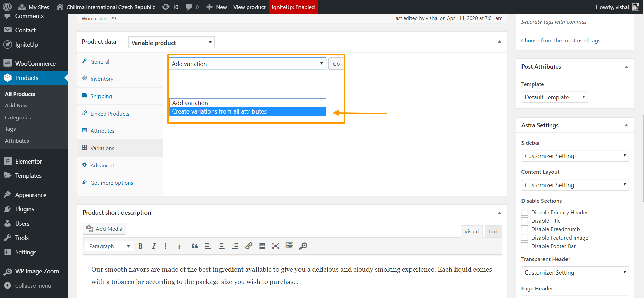Image resolution: width=644 pixels, height=298 pixels.
Task: Click the insert Read More tag icon
Action: tap(262, 246)
